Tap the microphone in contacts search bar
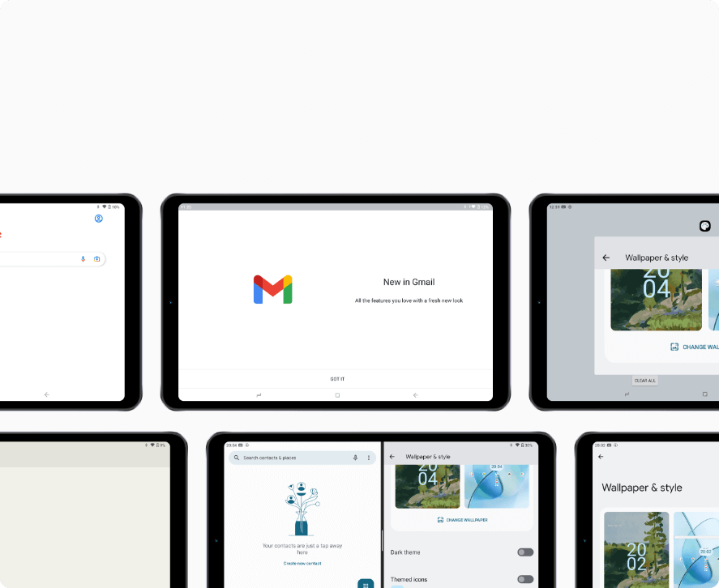Image resolution: width=719 pixels, height=588 pixels. pyautogui.click(x=355, y=458)
